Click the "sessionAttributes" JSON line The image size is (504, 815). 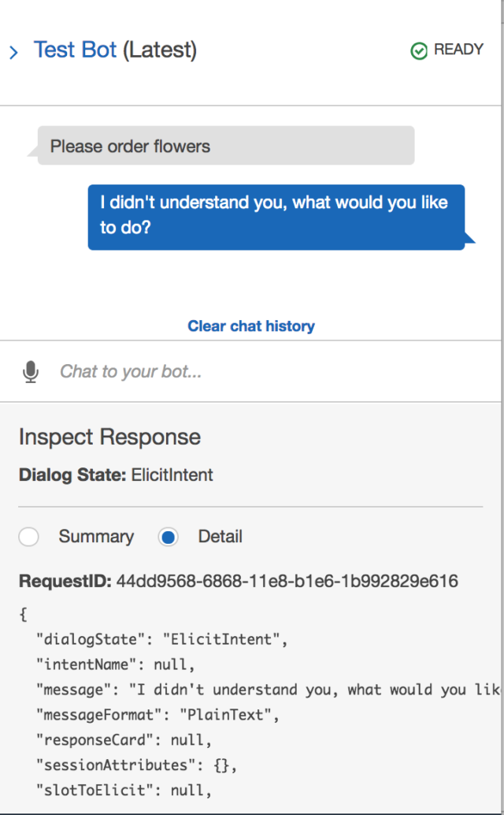137,765
